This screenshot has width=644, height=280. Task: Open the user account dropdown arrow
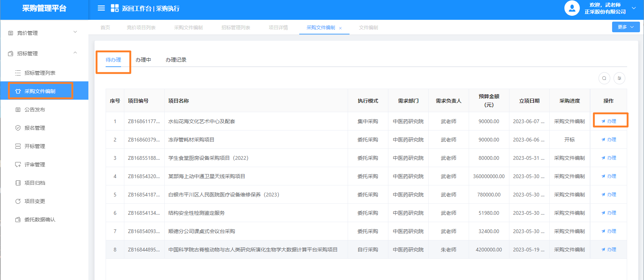coord(634,8)
